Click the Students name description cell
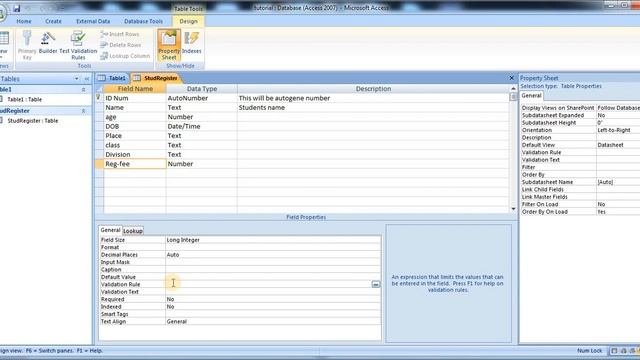The width and height of the screenshot is (640, 360). point(373,107)
